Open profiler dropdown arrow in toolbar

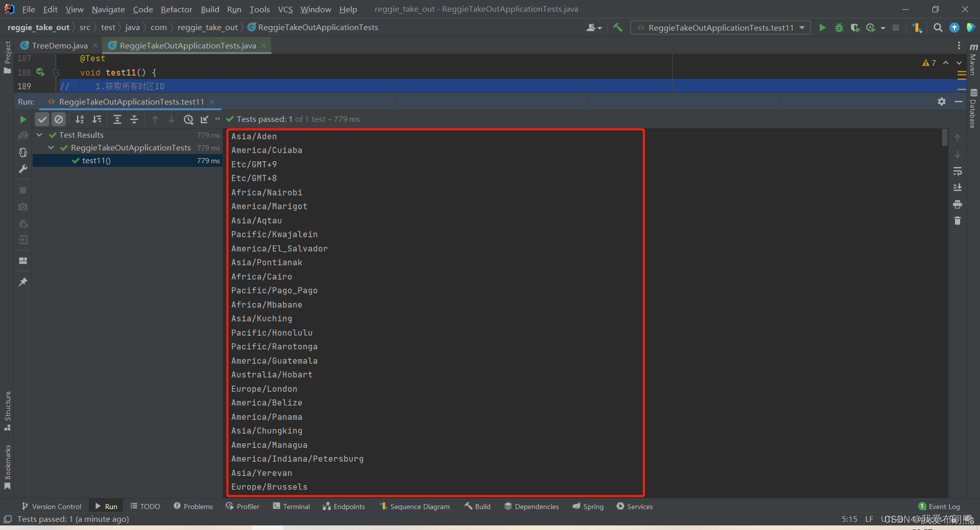point(883,28)
